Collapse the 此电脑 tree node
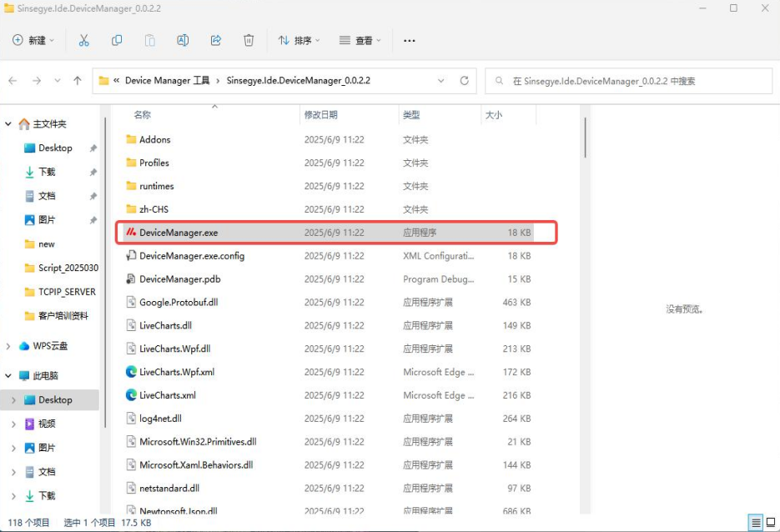Image resolution: width=780 pixels, height=532 pixels. (9, 376)
